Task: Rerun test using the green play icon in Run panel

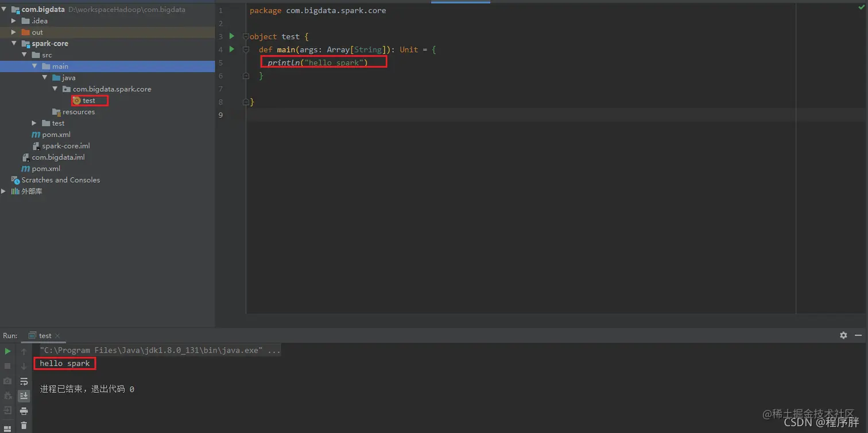Action: 7,351
